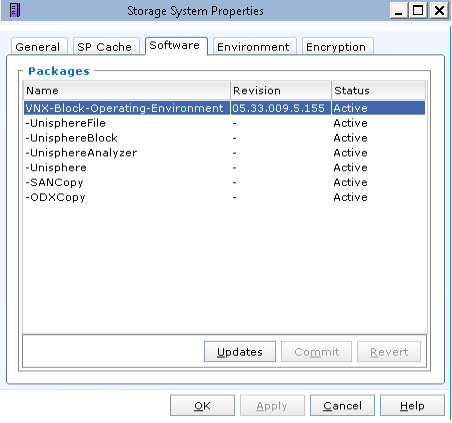Select the -Unisphere package row

224,167
